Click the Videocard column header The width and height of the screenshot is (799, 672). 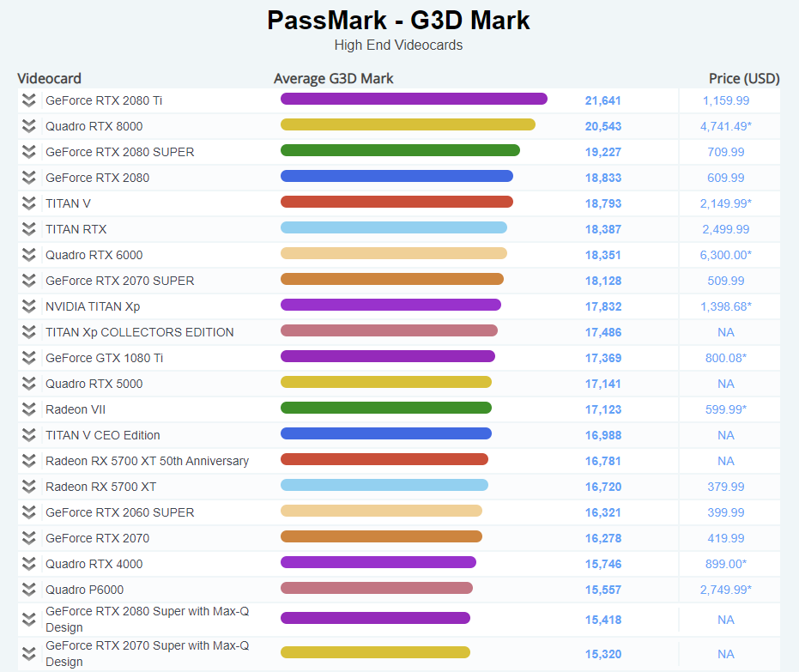[50, 78]
